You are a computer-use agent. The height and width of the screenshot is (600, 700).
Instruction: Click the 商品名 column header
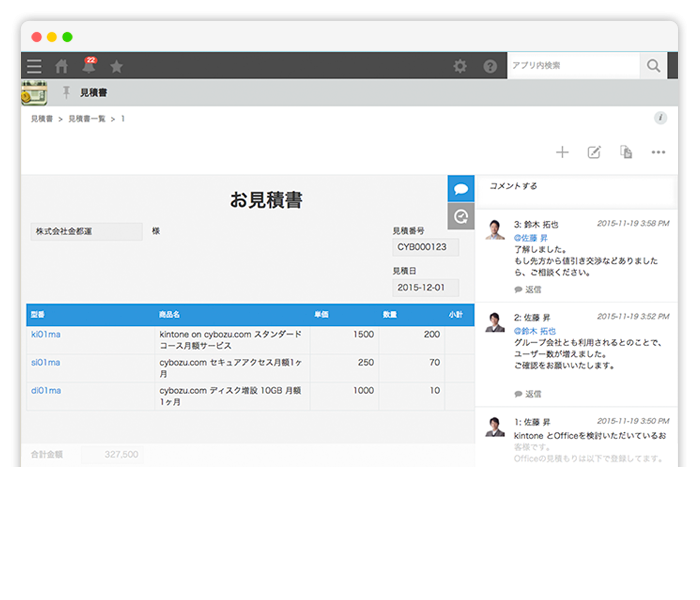169,315
